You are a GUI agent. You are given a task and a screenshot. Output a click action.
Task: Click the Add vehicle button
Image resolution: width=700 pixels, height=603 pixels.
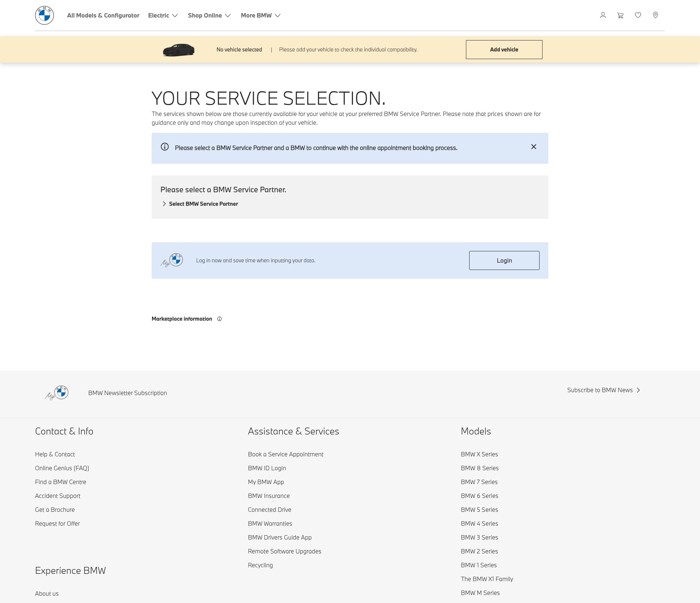click(x=504, y=50)
